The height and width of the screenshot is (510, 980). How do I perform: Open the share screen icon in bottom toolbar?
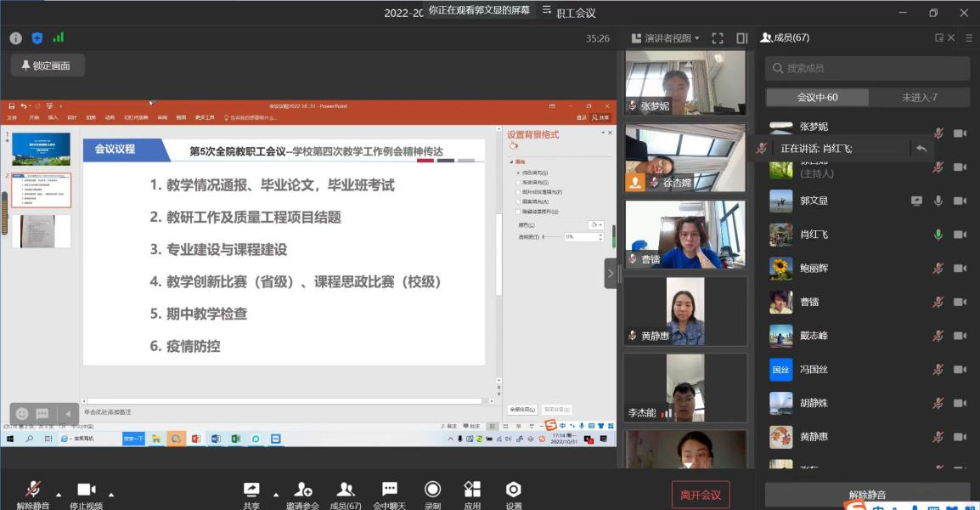coord(251,490)
